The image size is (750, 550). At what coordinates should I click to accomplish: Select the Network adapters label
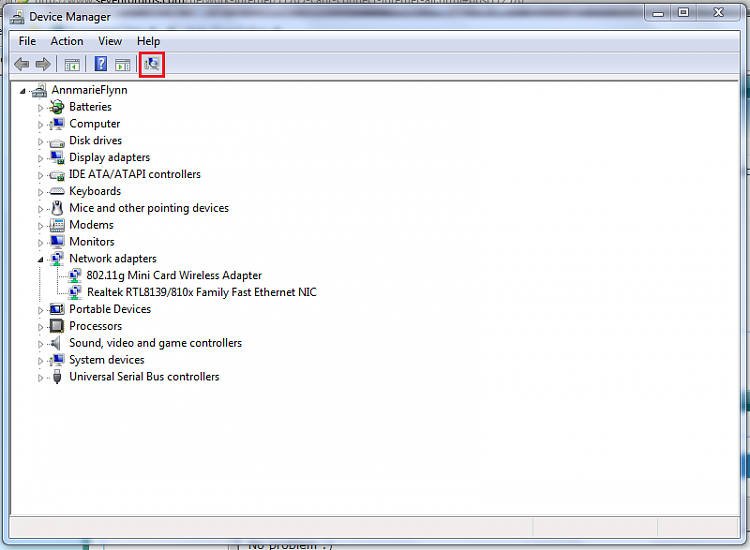coord(113,258)
